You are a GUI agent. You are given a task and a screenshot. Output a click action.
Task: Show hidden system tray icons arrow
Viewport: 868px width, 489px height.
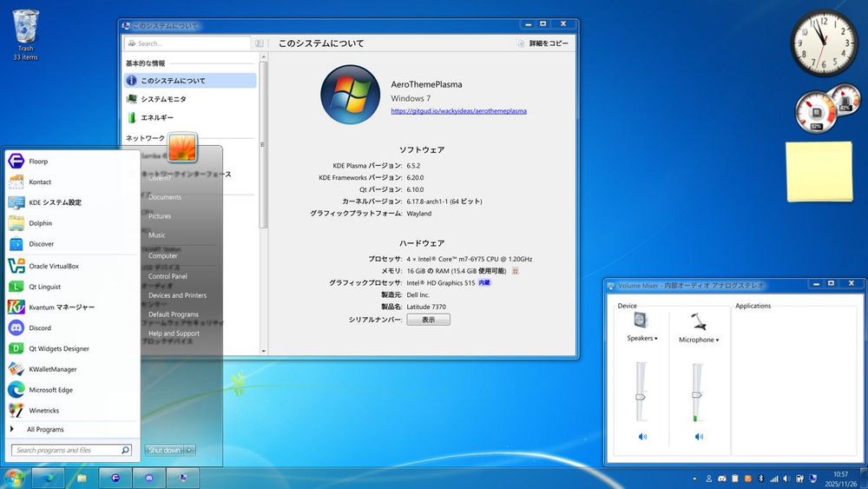click(694, 479)
